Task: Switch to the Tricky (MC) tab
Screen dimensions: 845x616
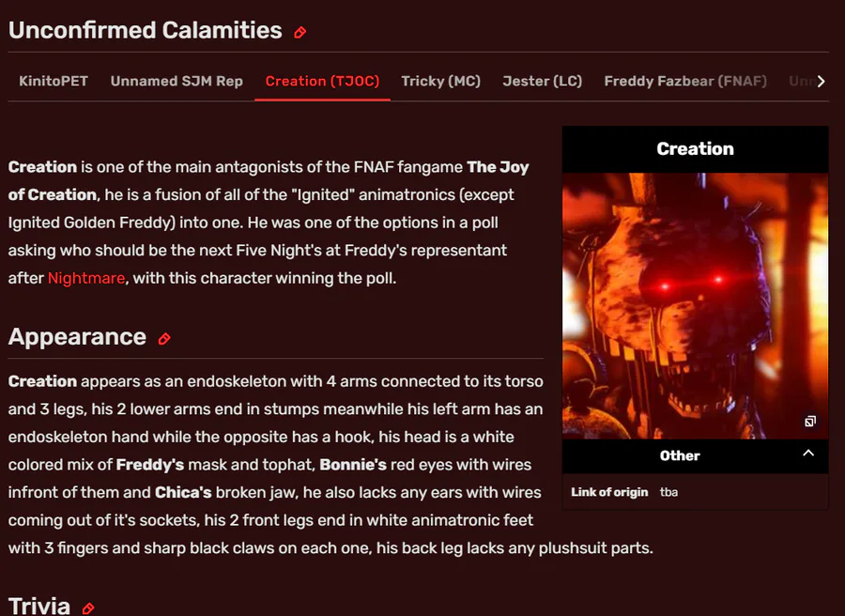Action: click(440, 81)
